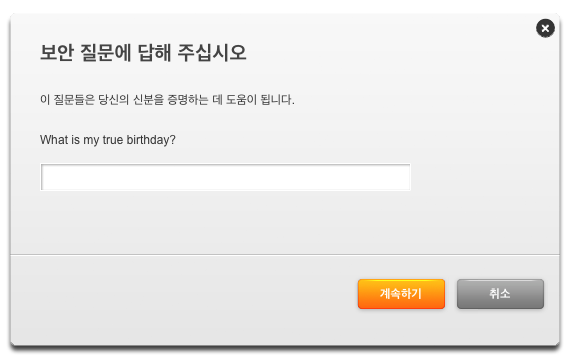Click the right end of the answer field
This screenshot has height=363, width=573.
click(404, 177)
